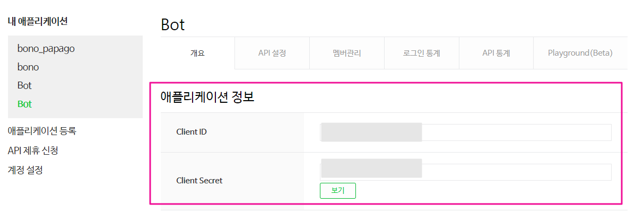Click the Client ID row label
Viewport: 644px width, 213px height.
192,132
